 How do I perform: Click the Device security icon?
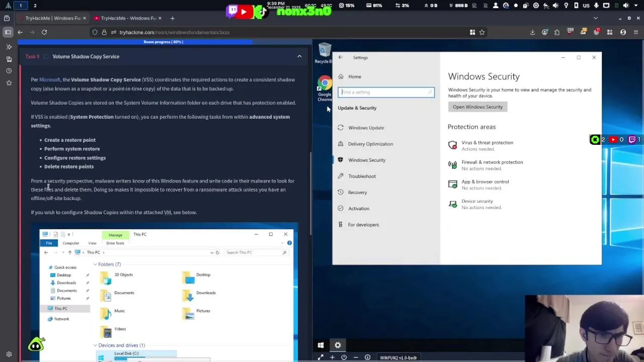(x=452, y=204)
